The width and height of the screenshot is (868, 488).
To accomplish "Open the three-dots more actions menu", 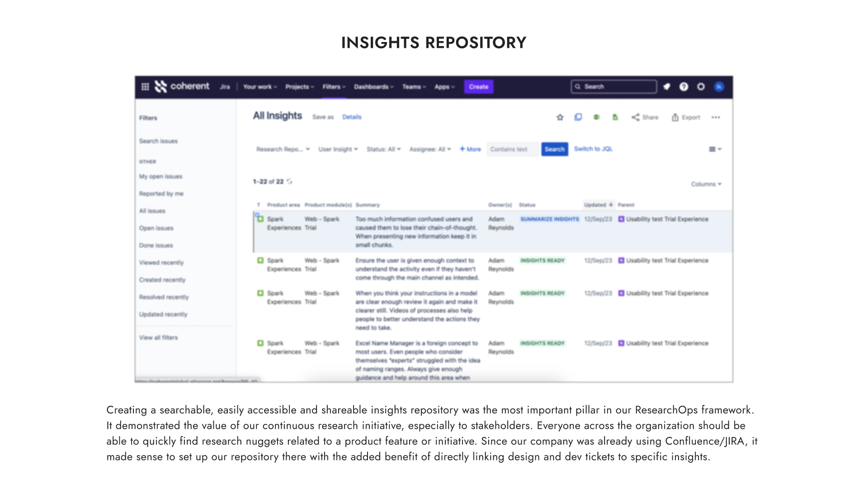I will click(716, 117).
